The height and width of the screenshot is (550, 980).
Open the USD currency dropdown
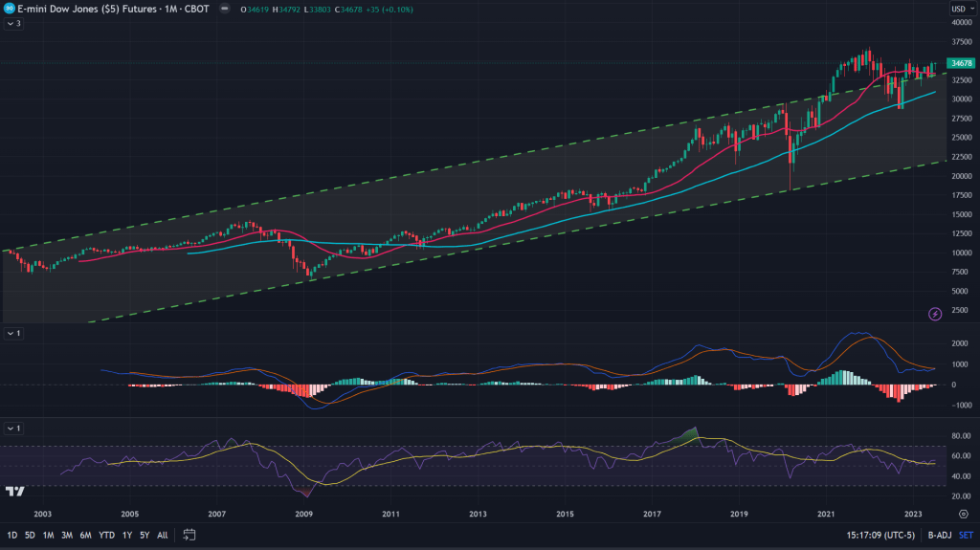coord(960,9)
